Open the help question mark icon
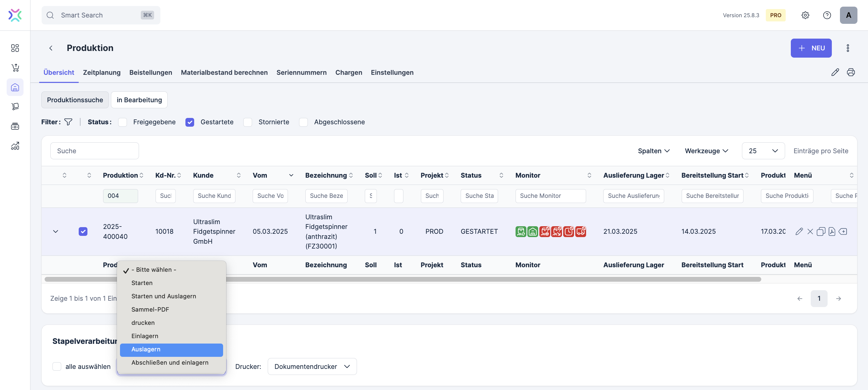Viewport: 868px width, 390px height. tap(827, 15)
